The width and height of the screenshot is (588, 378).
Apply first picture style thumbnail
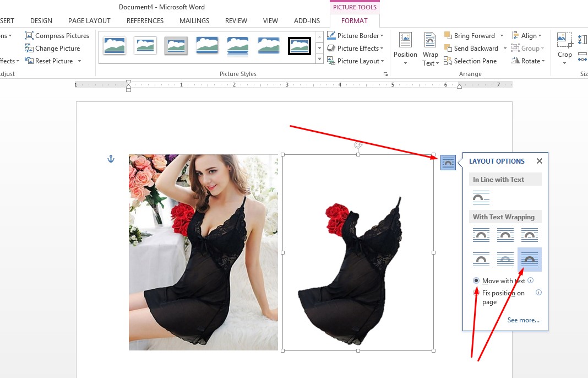point(115,46)
